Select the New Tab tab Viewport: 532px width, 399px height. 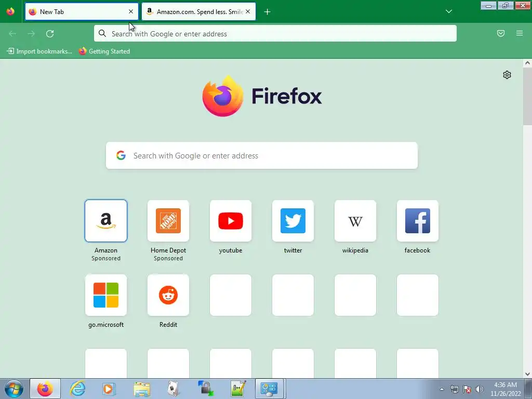pyautogui.click(x=82, y=11)
